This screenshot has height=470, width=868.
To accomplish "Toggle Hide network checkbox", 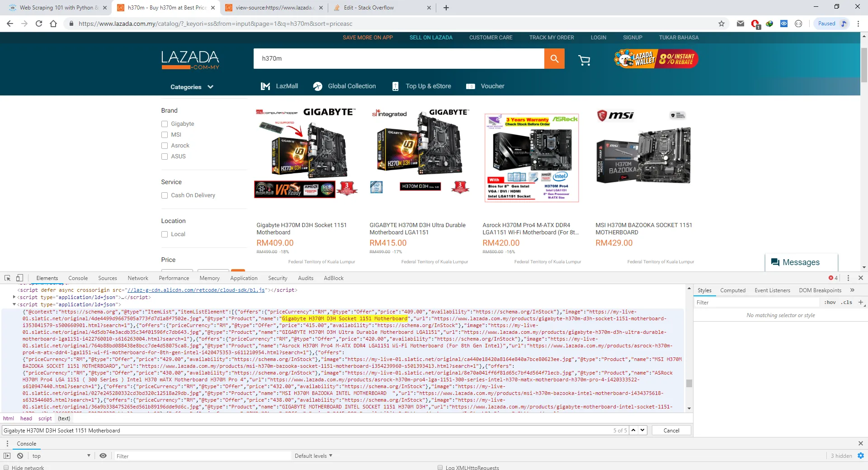I will 6,467.
